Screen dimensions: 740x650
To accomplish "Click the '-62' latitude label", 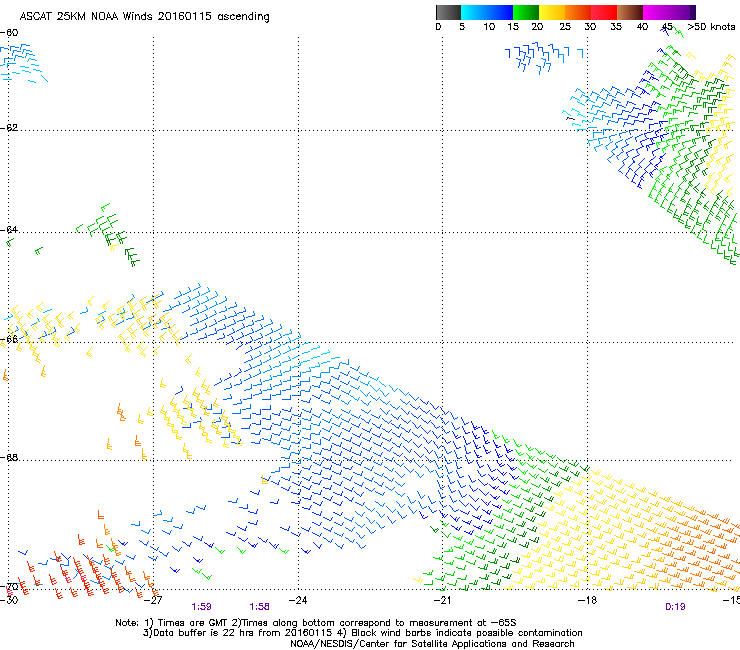I will point(9,128).
